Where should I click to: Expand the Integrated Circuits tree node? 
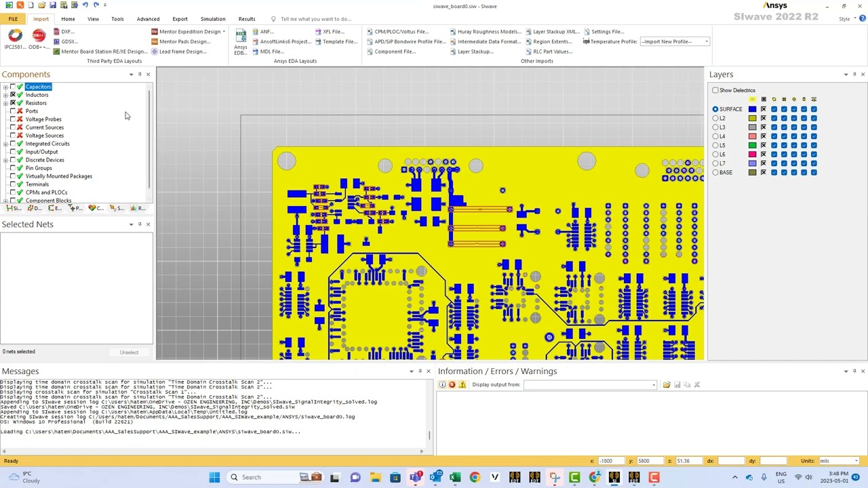point(5,144)
